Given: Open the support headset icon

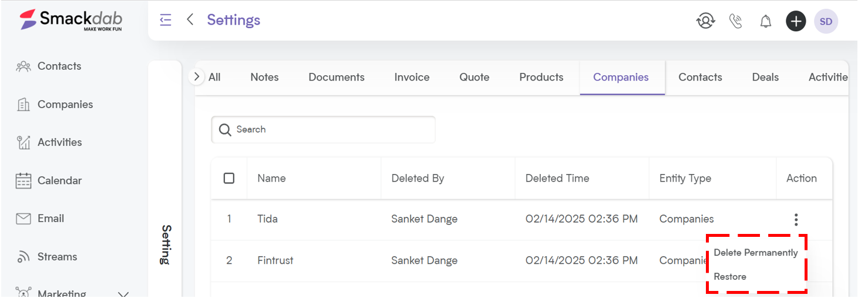Looking at the screenshot, I should pos(705,21).
